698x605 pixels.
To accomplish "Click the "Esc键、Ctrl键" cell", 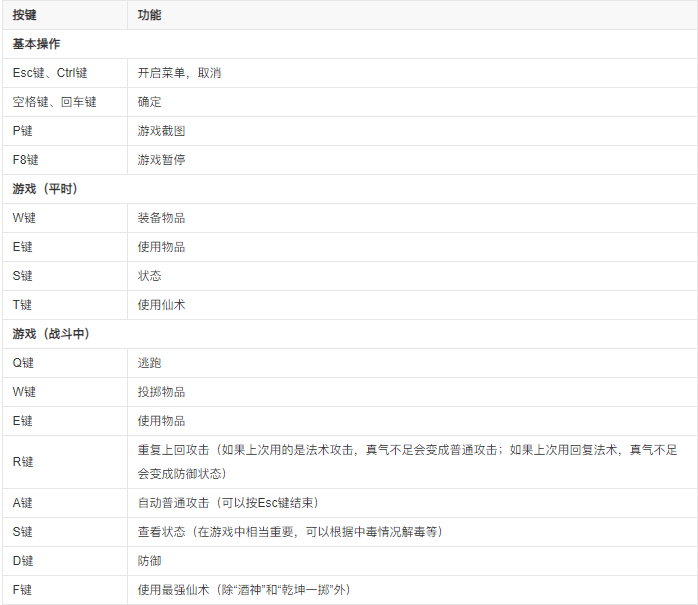I will (50, 73).
